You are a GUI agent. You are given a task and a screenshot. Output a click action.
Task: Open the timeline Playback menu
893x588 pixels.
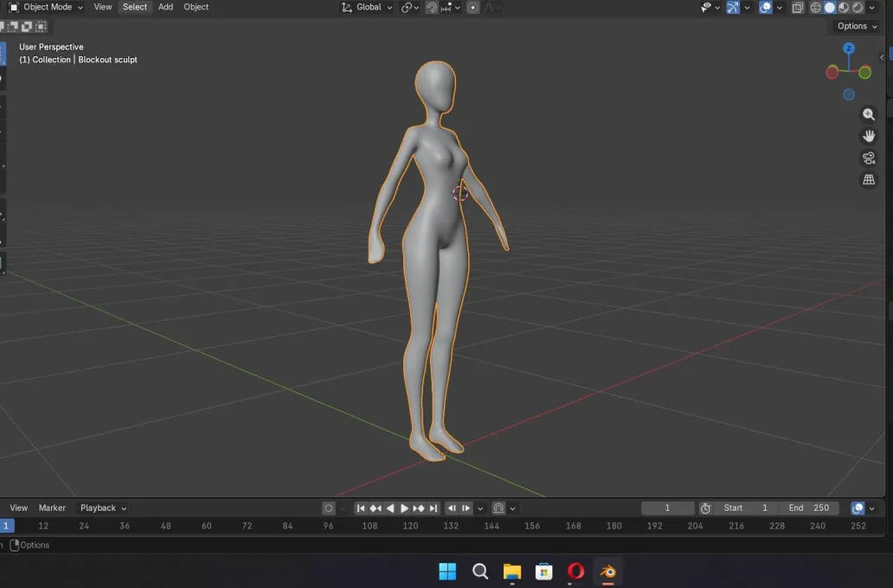(103, 508)
